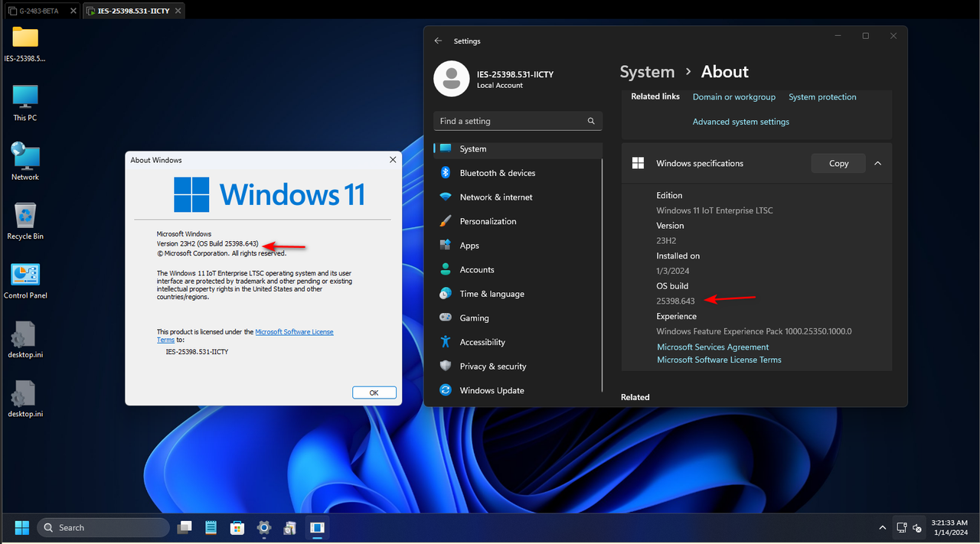
Task: Open the Windows Start menu
Action: [x=21, y=527]
